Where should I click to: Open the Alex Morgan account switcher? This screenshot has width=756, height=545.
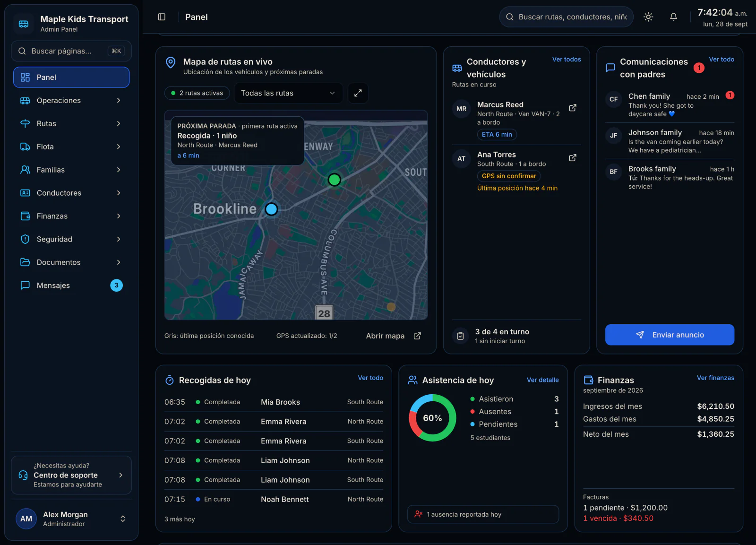tap(71, 519)
